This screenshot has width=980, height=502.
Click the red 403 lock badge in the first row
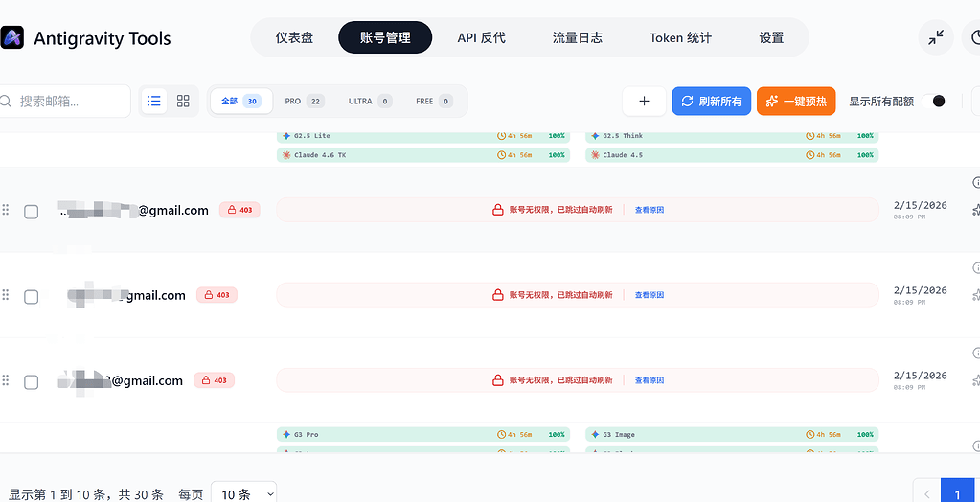pyautogui.click(x=239, y=210)
